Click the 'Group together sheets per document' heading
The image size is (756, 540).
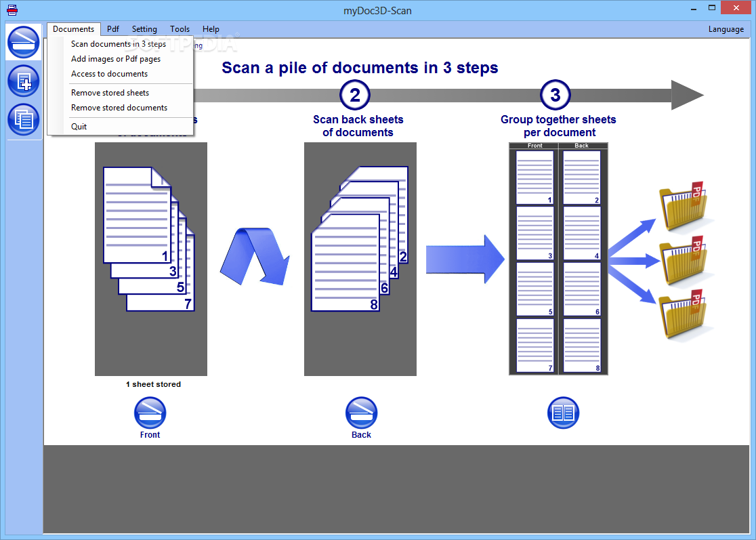[558, 126]
